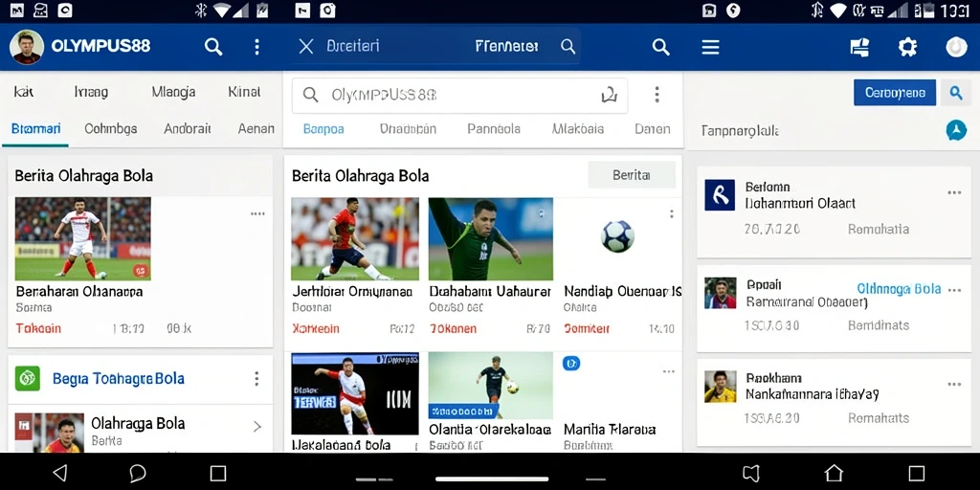This screenshot has width=980, height=490.
Task: Click the Berita button
Action: pyautogui.click(x=632, y=175)
